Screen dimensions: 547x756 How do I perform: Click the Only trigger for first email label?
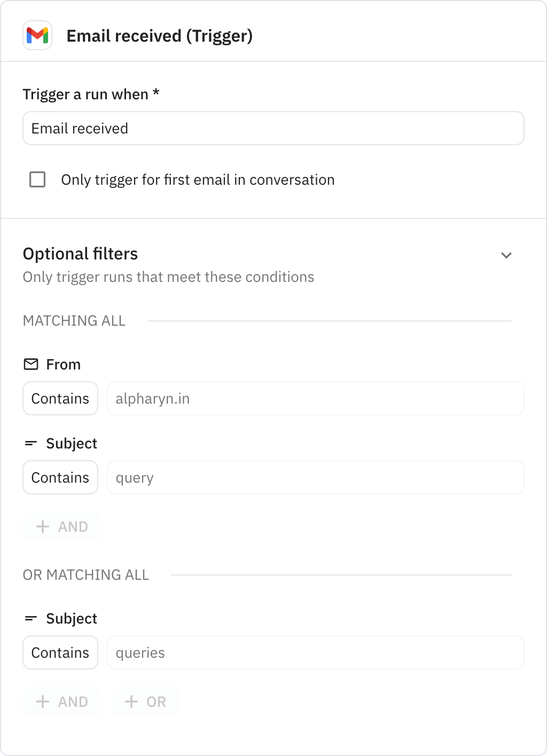tap(198, 179)
